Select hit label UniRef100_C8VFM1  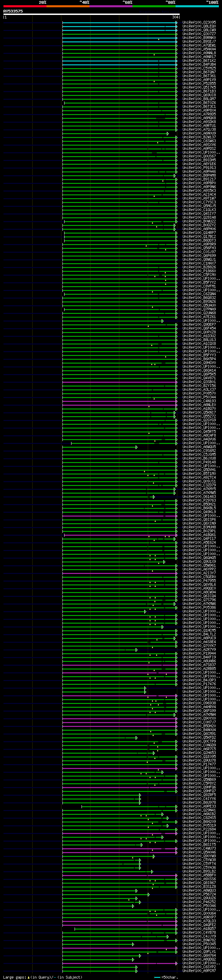click(x=199, y=286)
